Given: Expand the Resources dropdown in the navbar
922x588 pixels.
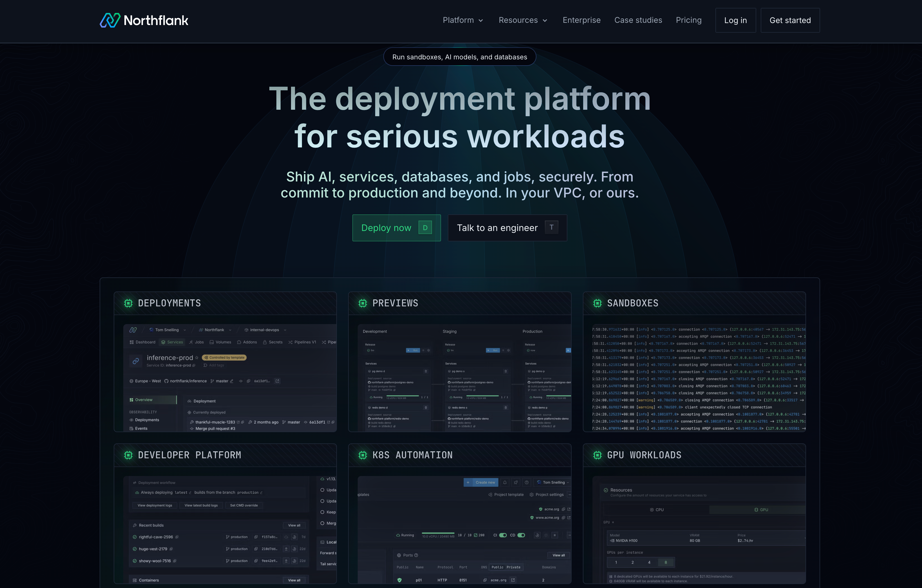Looking at the screenshot, I should [x=523, y=20].
